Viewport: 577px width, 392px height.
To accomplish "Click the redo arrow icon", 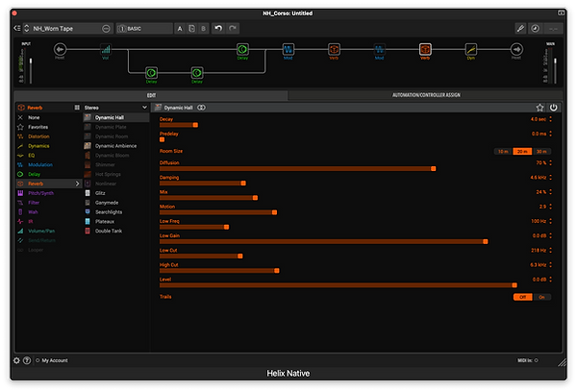I will [x=233, y=28].
